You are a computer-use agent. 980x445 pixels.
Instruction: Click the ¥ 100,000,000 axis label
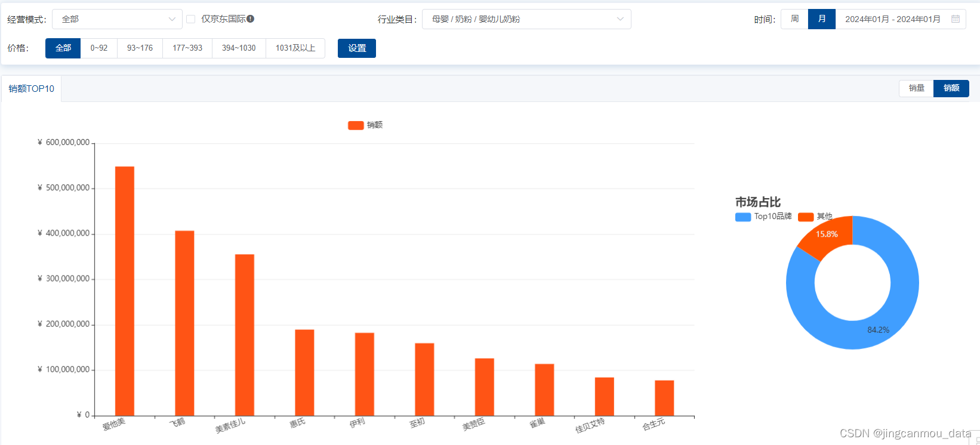coord(63,370)
